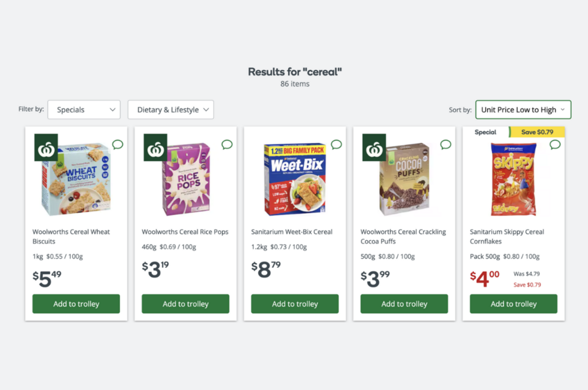Click comment icon on Skippy Cornflakes card
Image resolution: width=588 pixels, height=390 pixels.
point(555,144)
